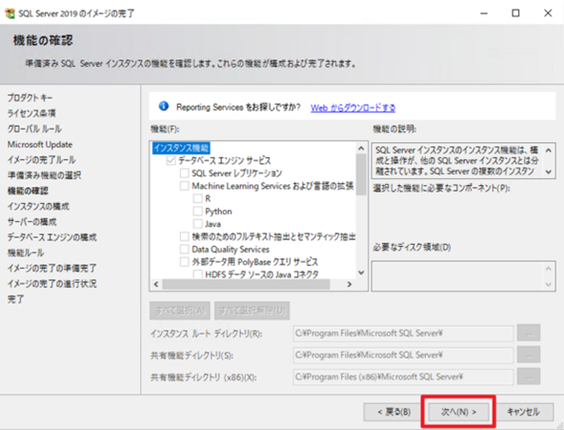
Task: Select the イメージの完了の進行状況 step
Action: (52, 284)
